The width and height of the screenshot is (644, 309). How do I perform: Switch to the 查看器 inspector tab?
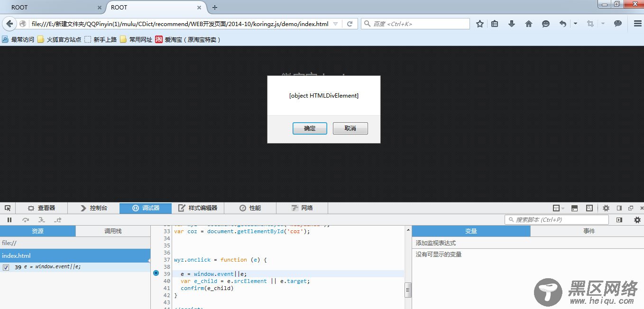[42, 208]
